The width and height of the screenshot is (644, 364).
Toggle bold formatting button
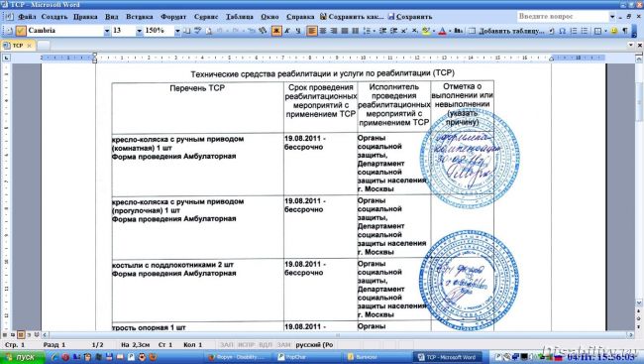pyautogui.click(x=276, y=31)
